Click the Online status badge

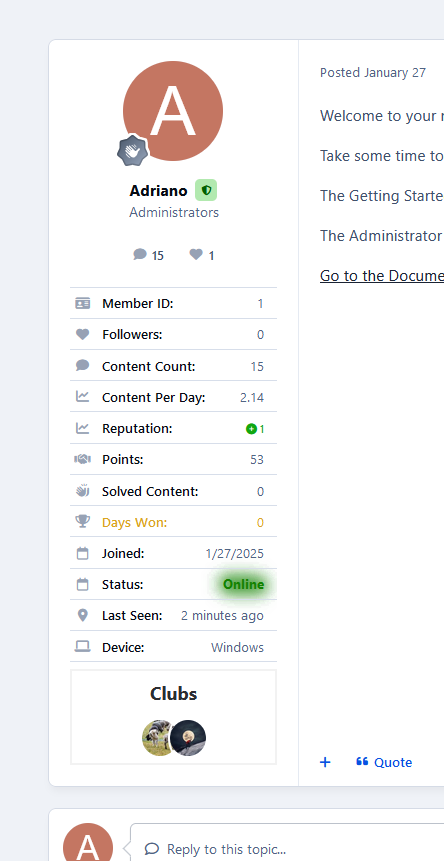[x=243, y=584]
